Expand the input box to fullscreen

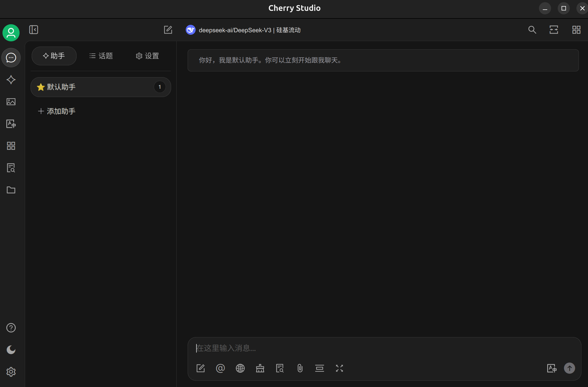pyautogui.click(x=339, y=368)
